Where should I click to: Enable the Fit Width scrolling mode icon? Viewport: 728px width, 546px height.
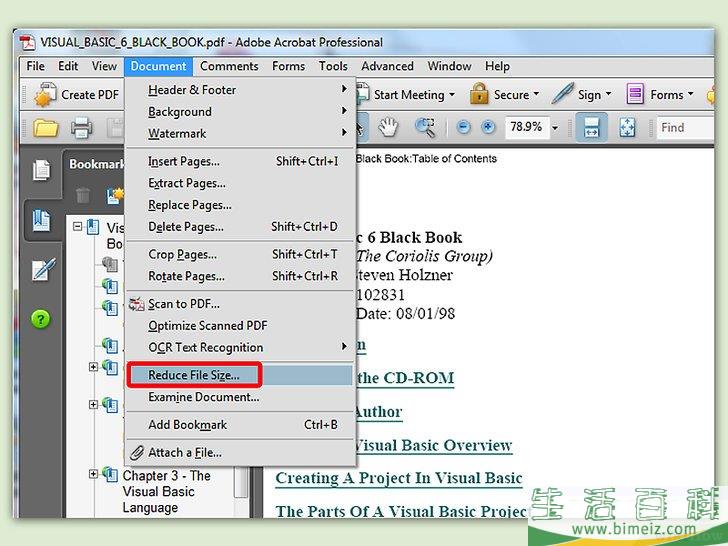[x=591, y=127]
